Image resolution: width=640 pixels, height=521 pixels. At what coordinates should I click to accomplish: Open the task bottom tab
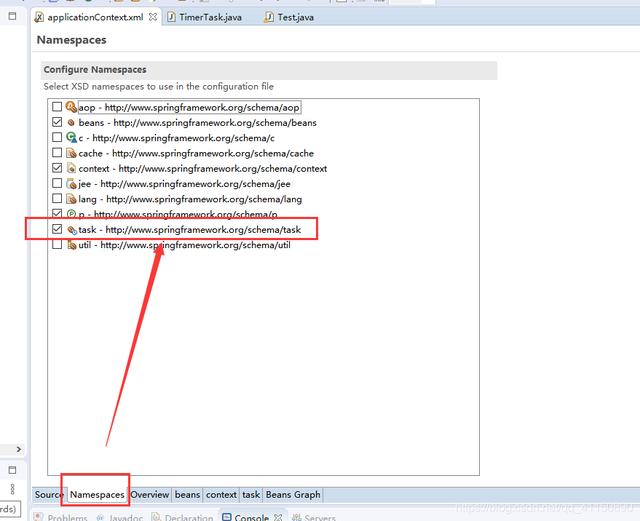[251, 494]
